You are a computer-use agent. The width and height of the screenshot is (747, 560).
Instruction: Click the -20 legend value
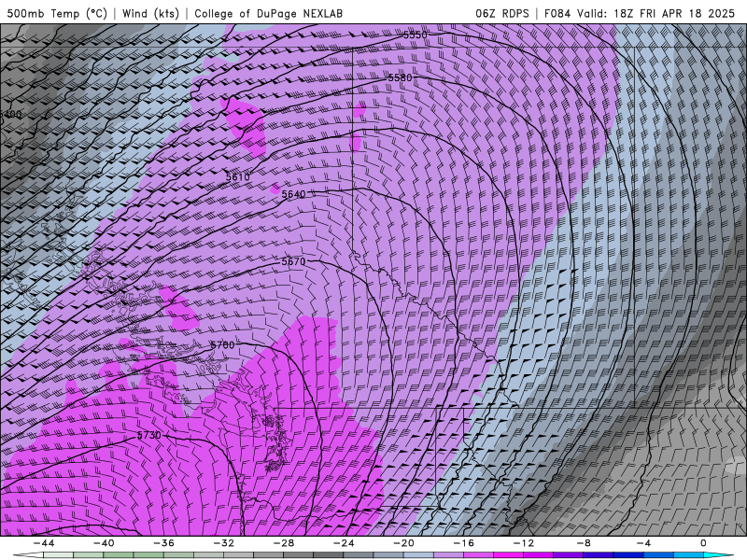403,543
